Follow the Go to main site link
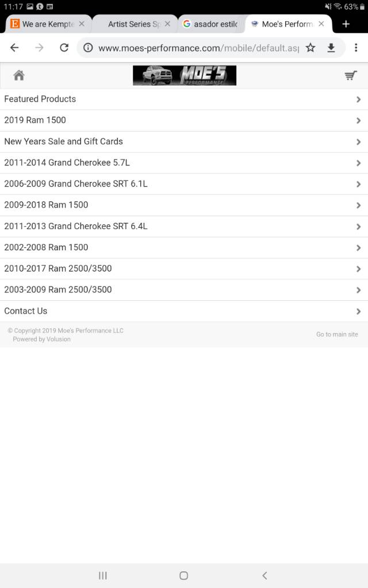Viewport: 368px width, 588px height. [337, 334]
